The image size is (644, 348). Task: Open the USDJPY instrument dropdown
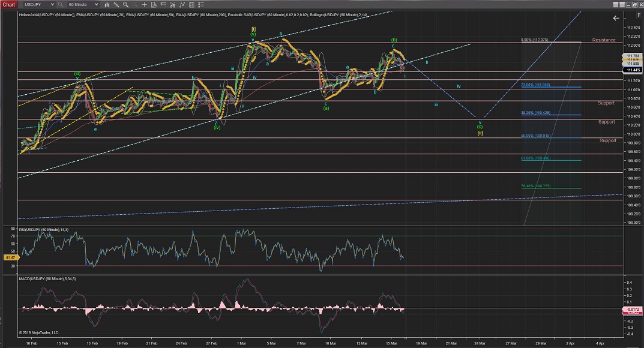click(39, 5)
